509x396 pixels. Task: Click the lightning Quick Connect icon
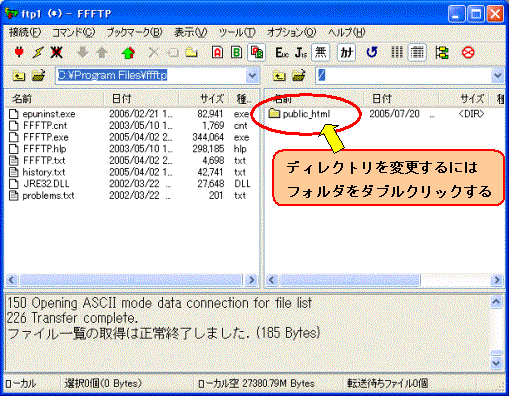38,52
